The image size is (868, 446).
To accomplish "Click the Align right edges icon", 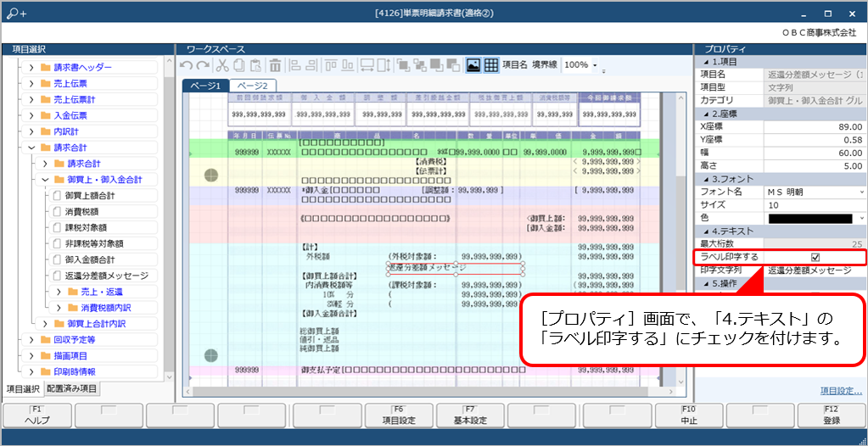I will pyautogui.click(x=311, y=65).
